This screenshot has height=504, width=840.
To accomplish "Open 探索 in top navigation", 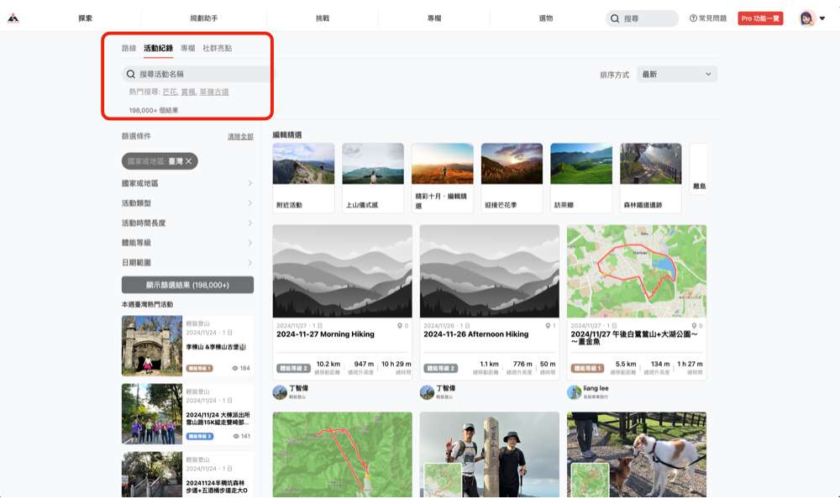I will (85, 18).
